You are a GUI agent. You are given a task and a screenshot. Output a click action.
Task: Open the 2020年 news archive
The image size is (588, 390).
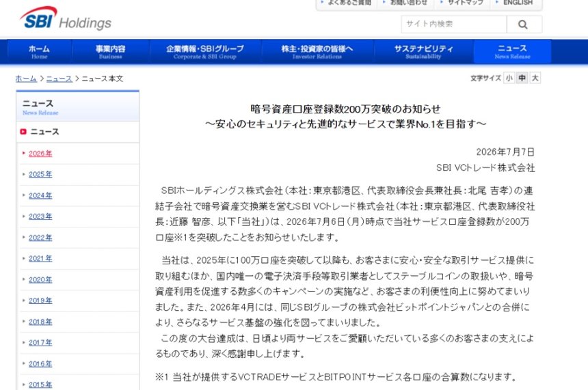click(x=40, y=279)
